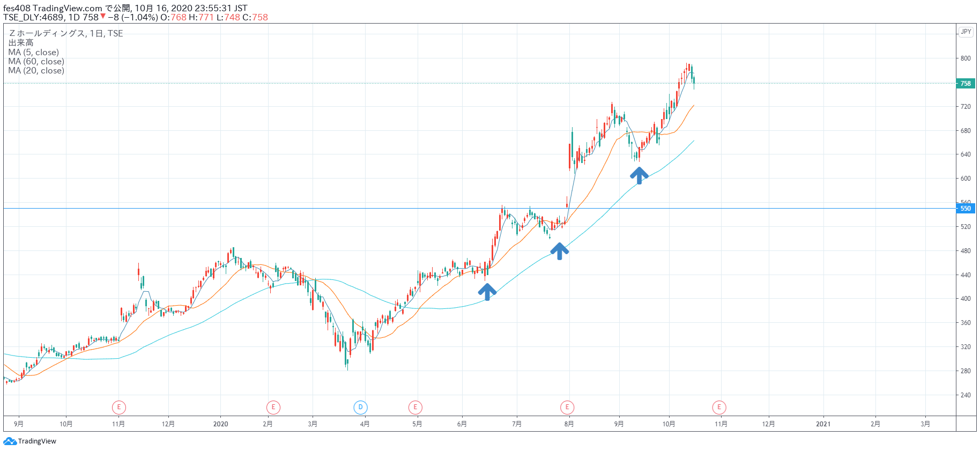Select the earnings marker above 8月
This screenshot has height=451, width=980.
point(567,408)
